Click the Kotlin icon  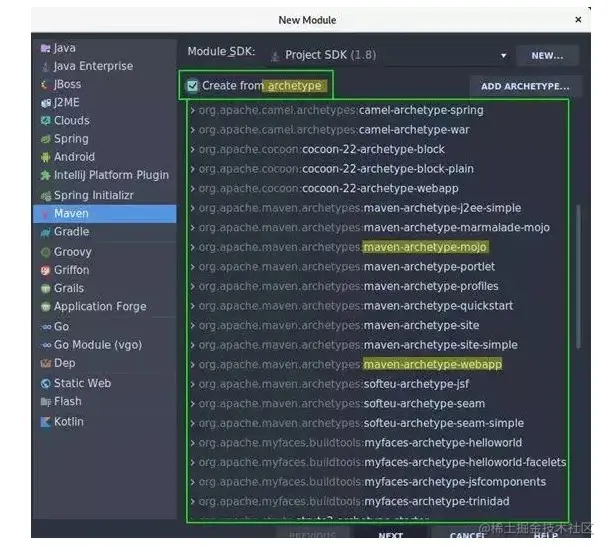[x=46, y=422]
